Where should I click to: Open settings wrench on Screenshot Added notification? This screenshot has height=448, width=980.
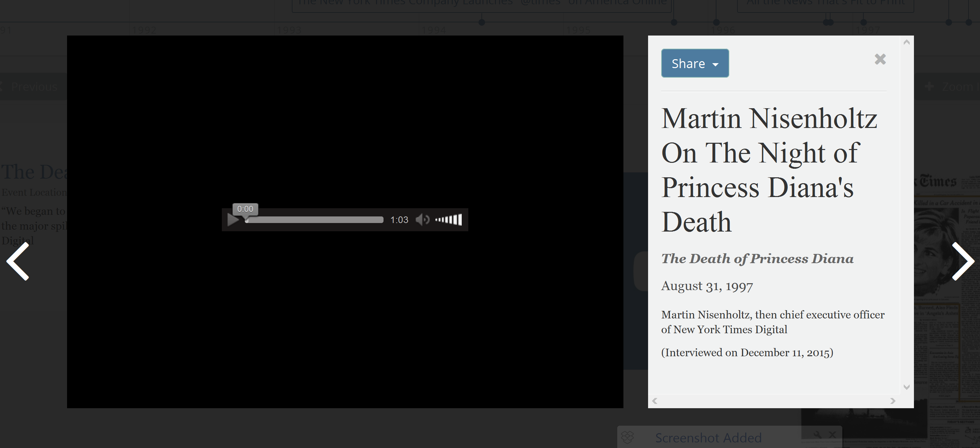tap(817, 434)
